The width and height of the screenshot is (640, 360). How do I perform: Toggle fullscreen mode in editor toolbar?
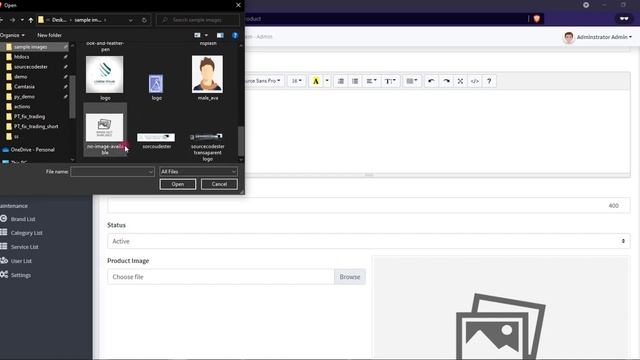click(x=460, y=81)
